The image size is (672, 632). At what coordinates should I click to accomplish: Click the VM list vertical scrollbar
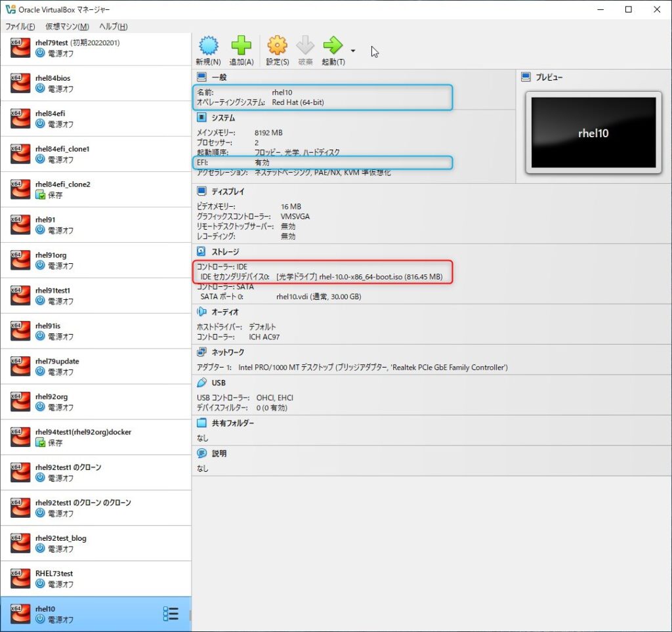190,616
